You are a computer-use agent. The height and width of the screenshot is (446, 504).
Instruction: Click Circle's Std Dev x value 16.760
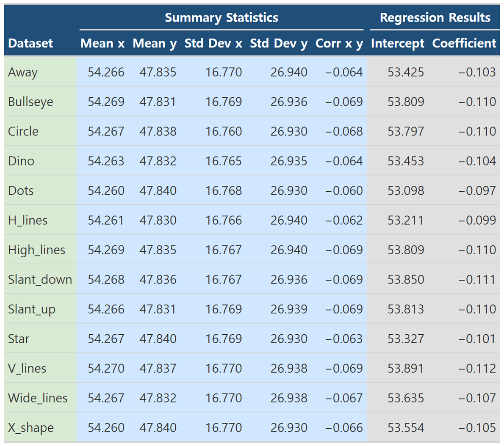[224, 132]
